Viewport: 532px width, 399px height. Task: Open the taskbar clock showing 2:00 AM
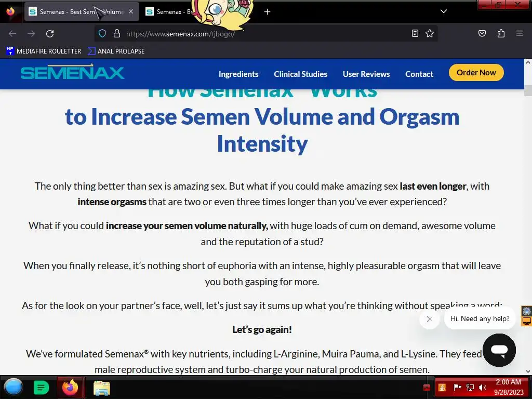point(508,387)
